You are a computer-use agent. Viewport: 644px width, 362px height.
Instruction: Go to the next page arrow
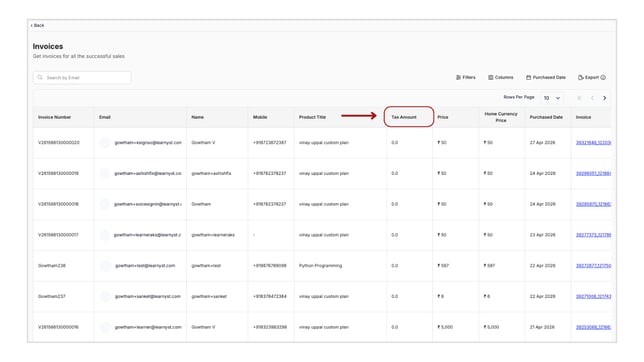tap(605, 98)
